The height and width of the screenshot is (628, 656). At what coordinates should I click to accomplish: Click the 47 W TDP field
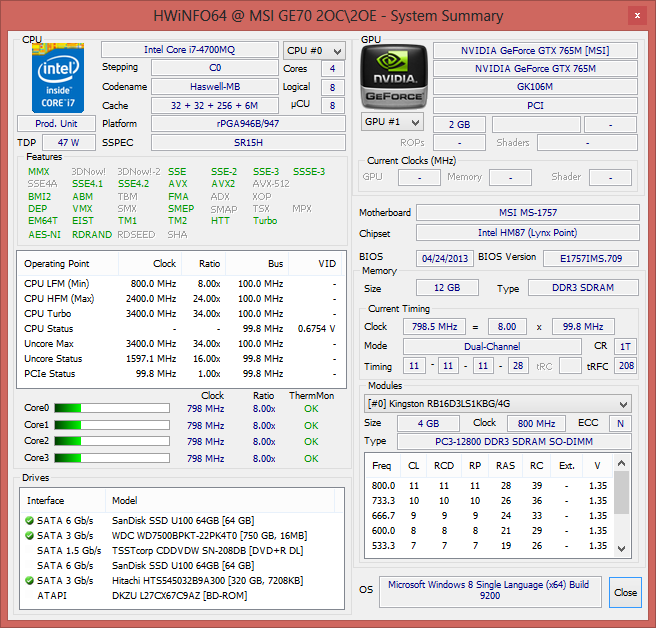(x=69, y=143)
